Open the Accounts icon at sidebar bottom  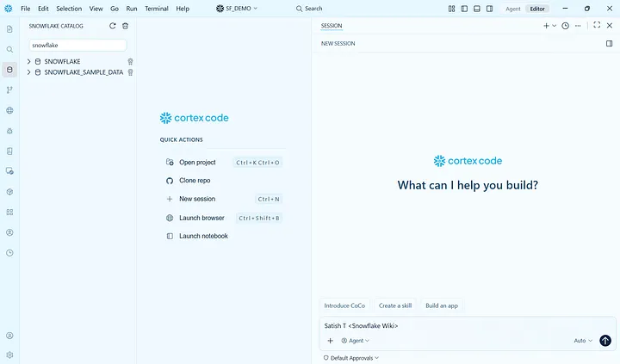(x=9, y=336)
